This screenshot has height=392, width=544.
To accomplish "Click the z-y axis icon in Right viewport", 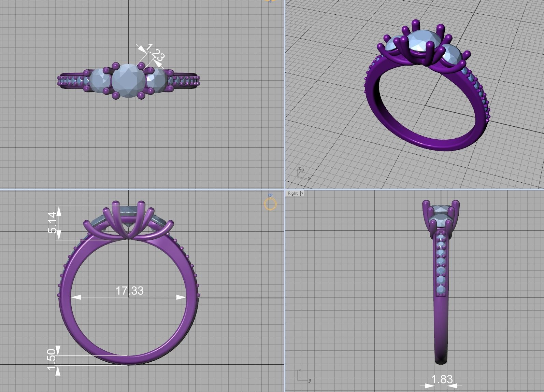I will tap(303, 375).
